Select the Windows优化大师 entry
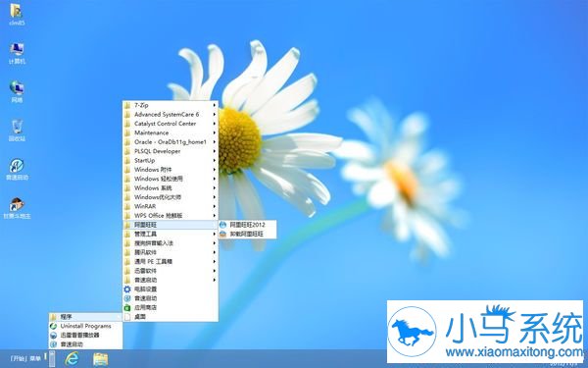Image resolution: width=588 pixels, height=368 pixels. tap(171, 197)
